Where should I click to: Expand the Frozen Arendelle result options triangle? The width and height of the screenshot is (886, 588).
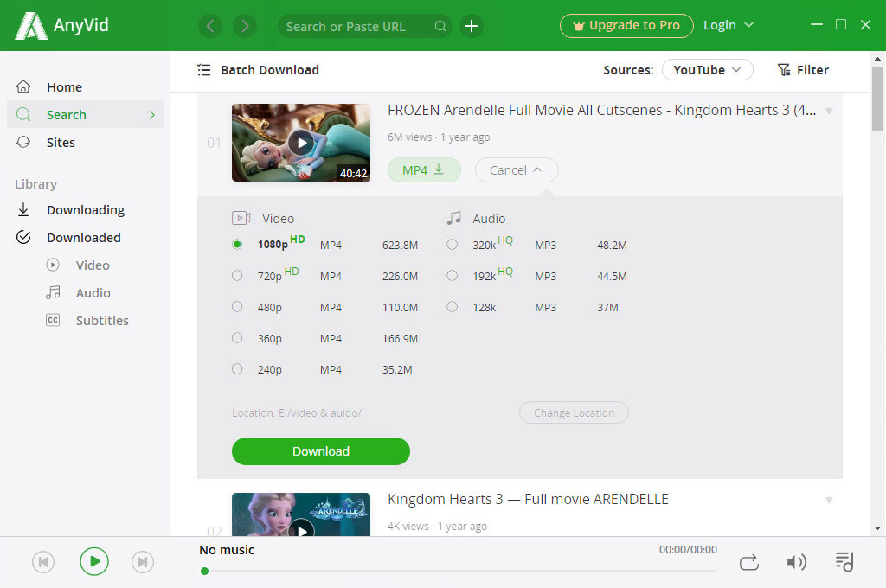click(x=829, y=111)
